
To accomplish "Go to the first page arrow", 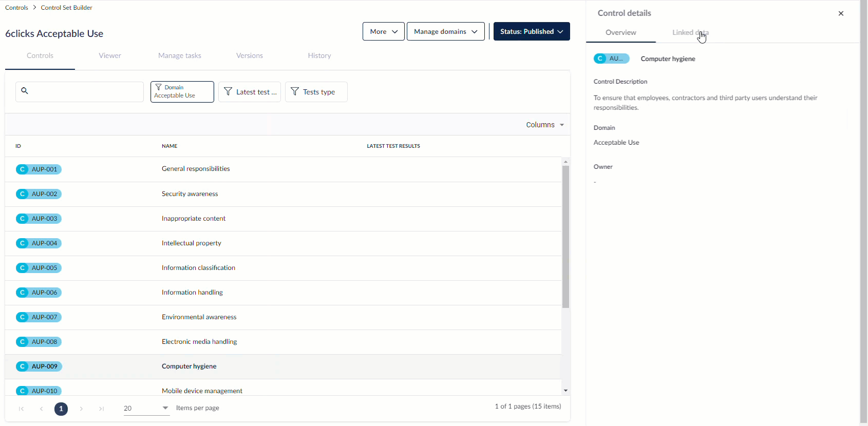I will pyautogui.click(x=21, y=409).
